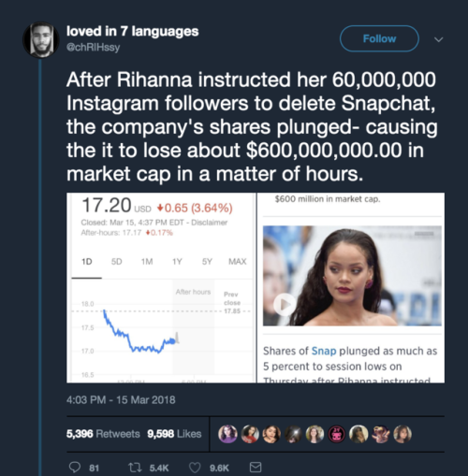468x476 pixels.
Task: Open the 'loved in 7 languages' profile name
Action: [132, 31]
